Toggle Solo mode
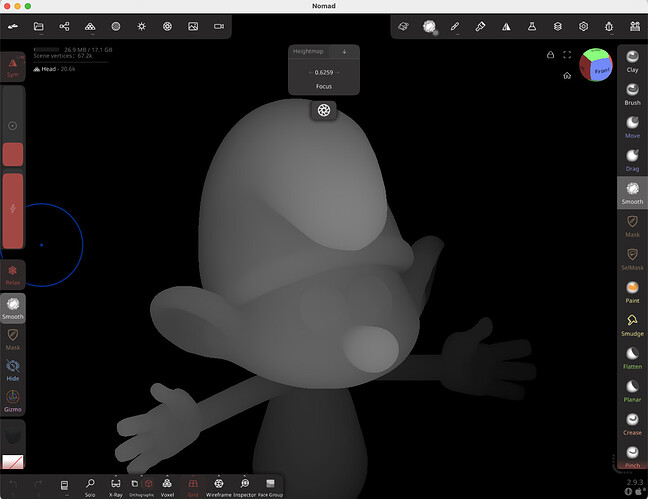 tap(90, 487)
